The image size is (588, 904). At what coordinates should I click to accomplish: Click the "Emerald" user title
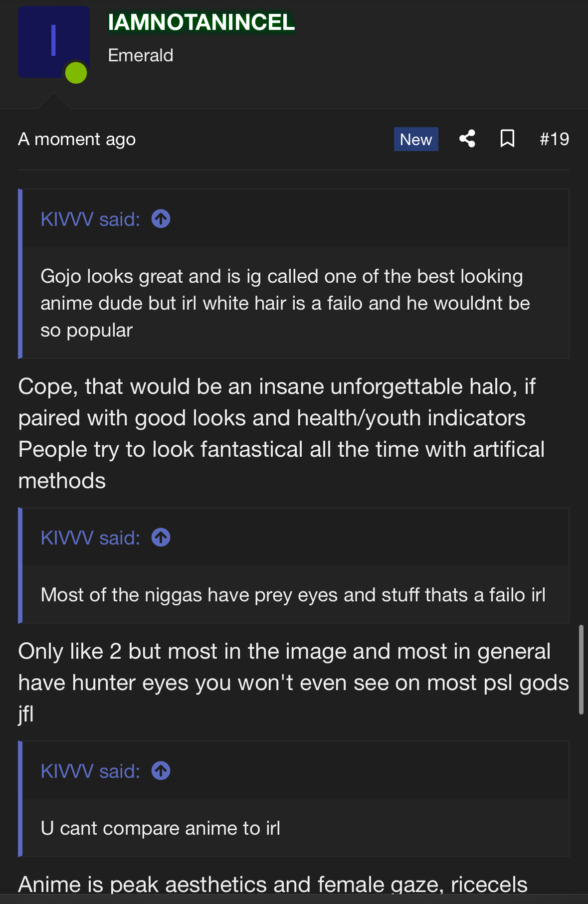[x=141, y=55]
